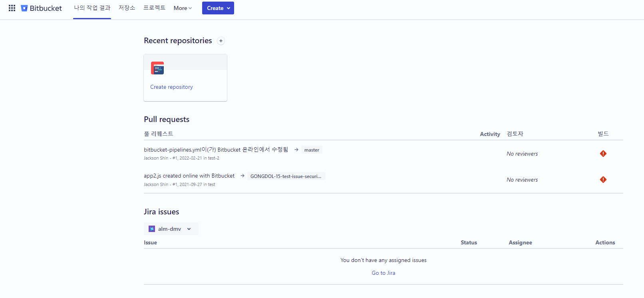Click the Issue column header
The height and width of the screenshot is (298, 644).
pyautogui.click(x=150, y=242)
